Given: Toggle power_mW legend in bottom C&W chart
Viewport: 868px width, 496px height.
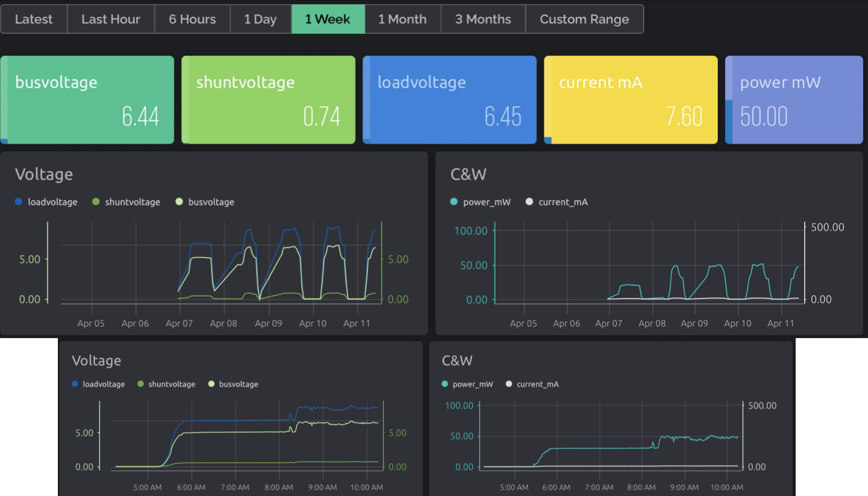Looking at the screenshot, I should [x=467, y=384].
